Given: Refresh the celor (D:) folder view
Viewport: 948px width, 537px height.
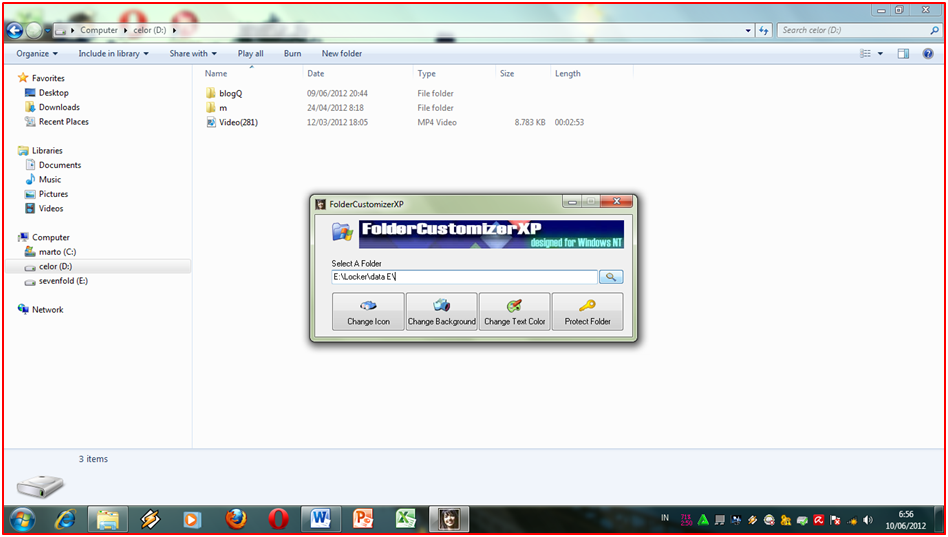Looking at the screenshot, I should 764,30.
